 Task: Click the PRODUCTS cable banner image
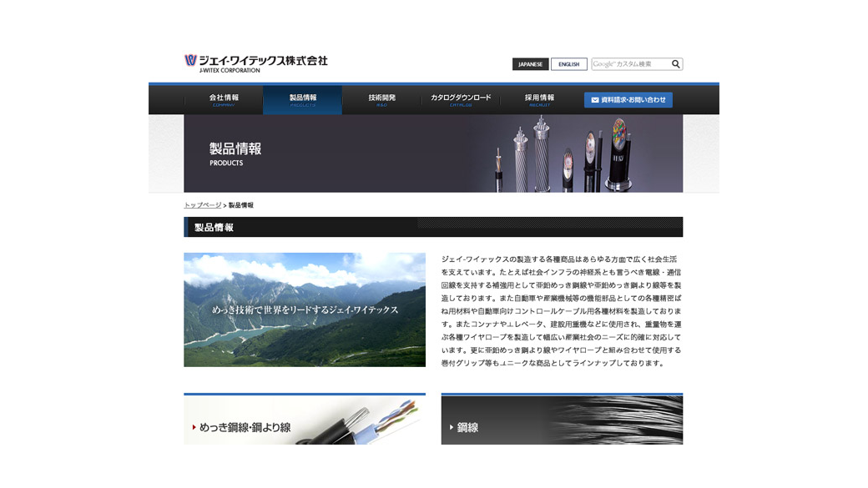click(432, 153)
